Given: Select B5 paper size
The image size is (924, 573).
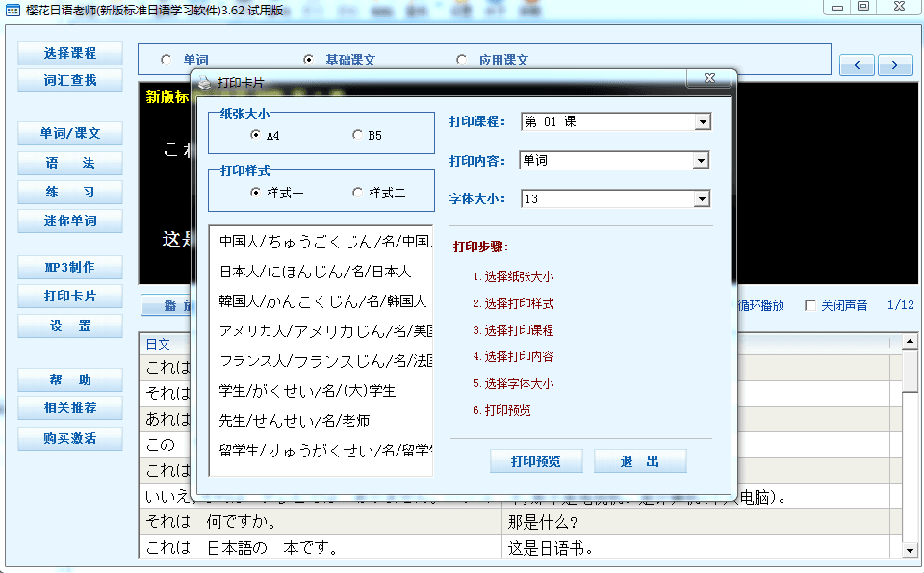Looking at the screenshot, I should click(358, 136).
